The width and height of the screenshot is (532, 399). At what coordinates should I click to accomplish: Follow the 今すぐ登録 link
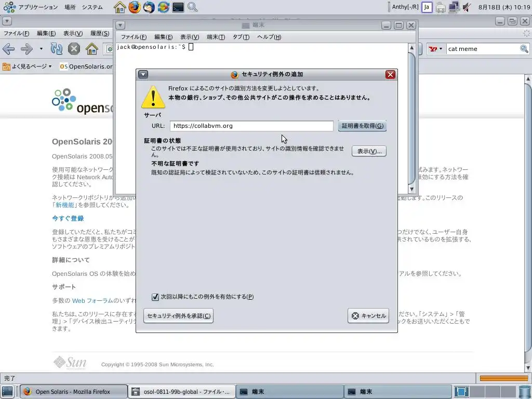(68, 219)
